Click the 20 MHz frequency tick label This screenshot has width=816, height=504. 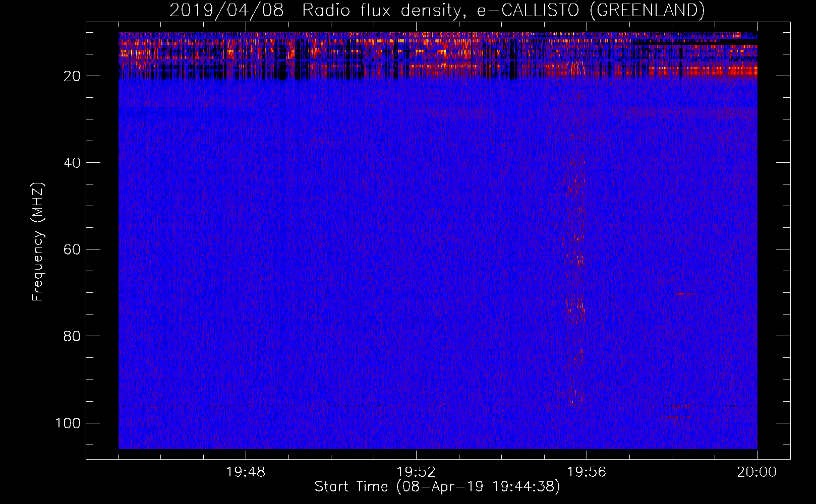[72, 76]
